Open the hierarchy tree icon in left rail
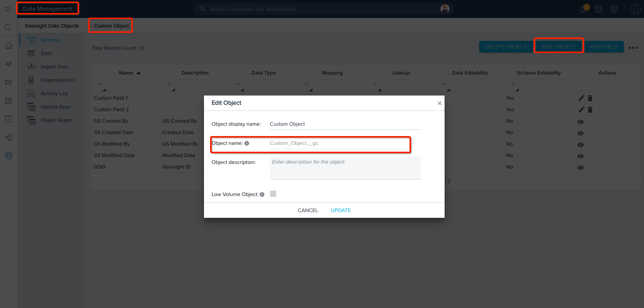 click(x=9, y=138)
